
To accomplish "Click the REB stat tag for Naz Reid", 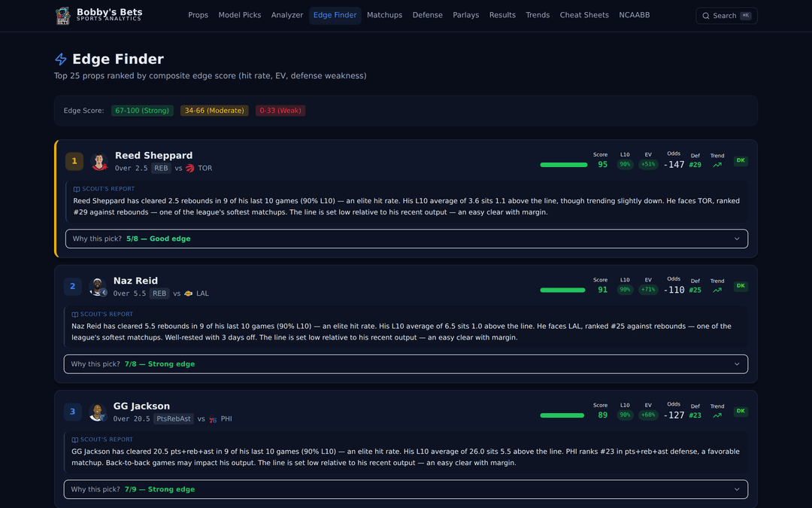I will 159,294.
